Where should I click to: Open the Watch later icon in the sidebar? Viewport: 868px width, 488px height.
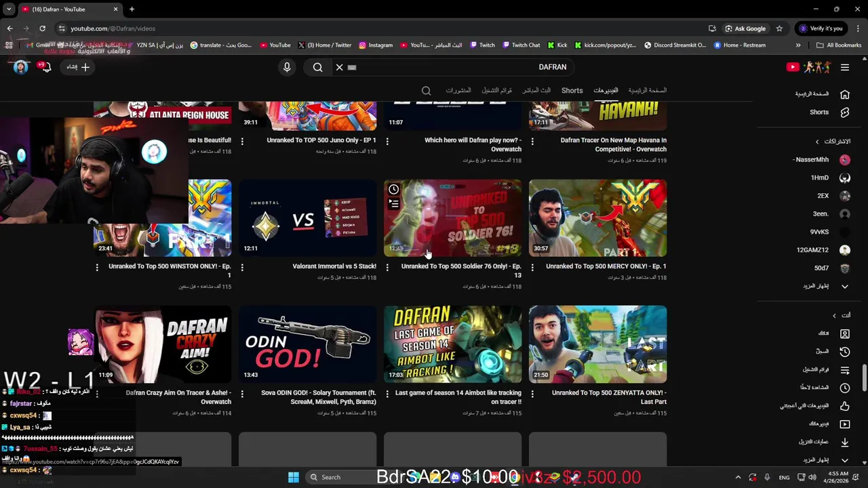(845, 388)
